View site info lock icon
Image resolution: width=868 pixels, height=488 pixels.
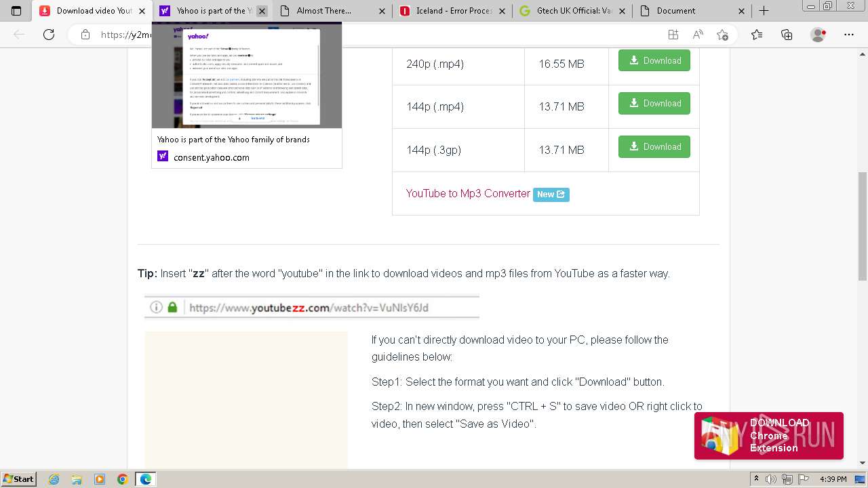click(x=85, y=35)
